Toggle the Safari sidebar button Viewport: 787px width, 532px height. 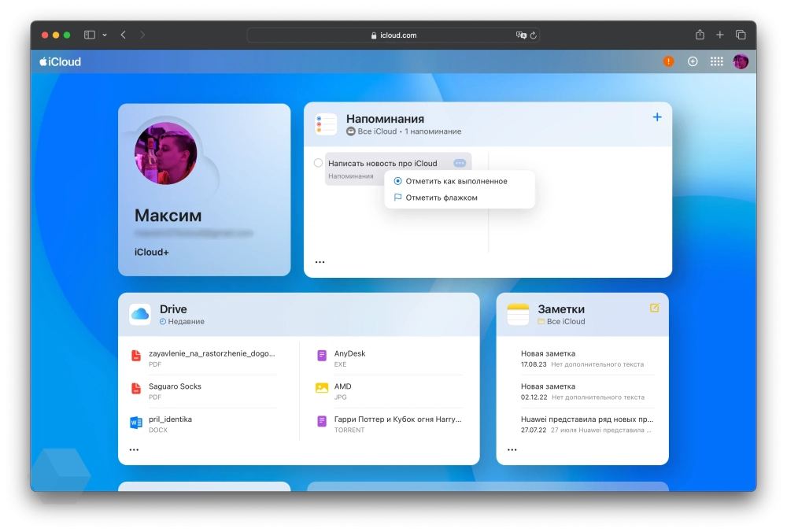tap(90, 35)
